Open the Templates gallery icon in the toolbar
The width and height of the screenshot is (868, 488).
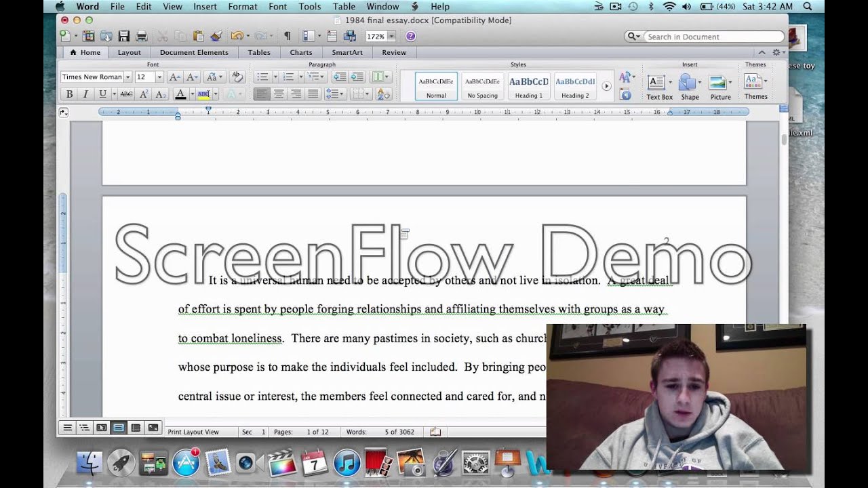(89, 36)
